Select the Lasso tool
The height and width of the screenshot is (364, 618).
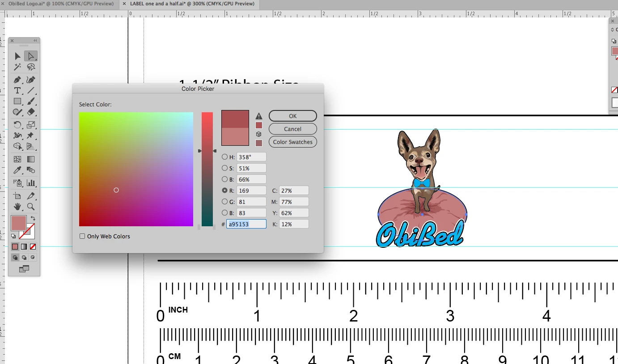pos(31,67)
